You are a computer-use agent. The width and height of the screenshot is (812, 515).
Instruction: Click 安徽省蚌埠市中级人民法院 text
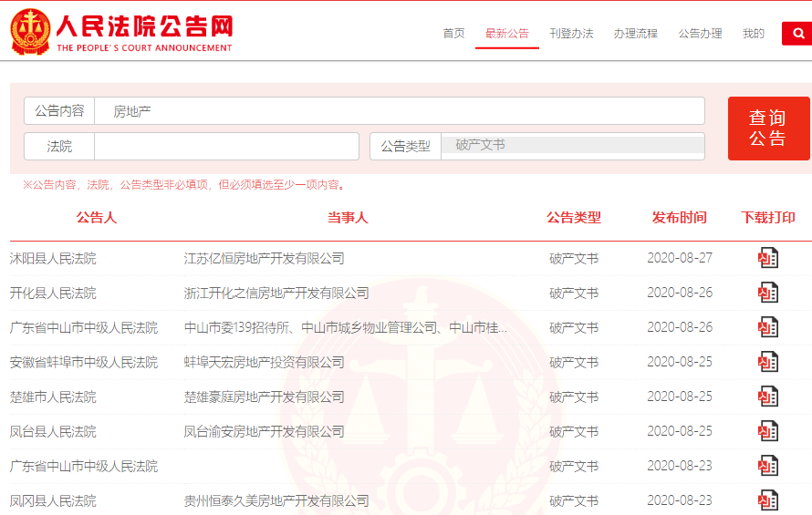84,362
